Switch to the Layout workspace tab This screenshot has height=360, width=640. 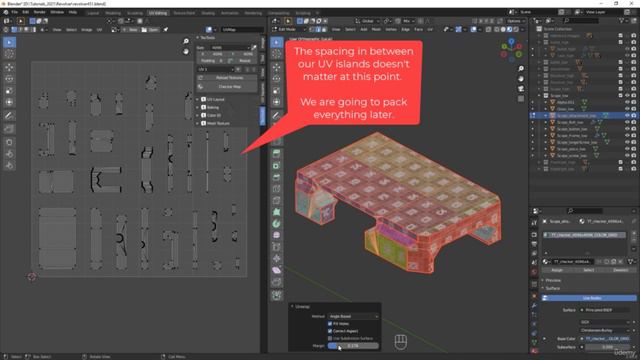93,13
